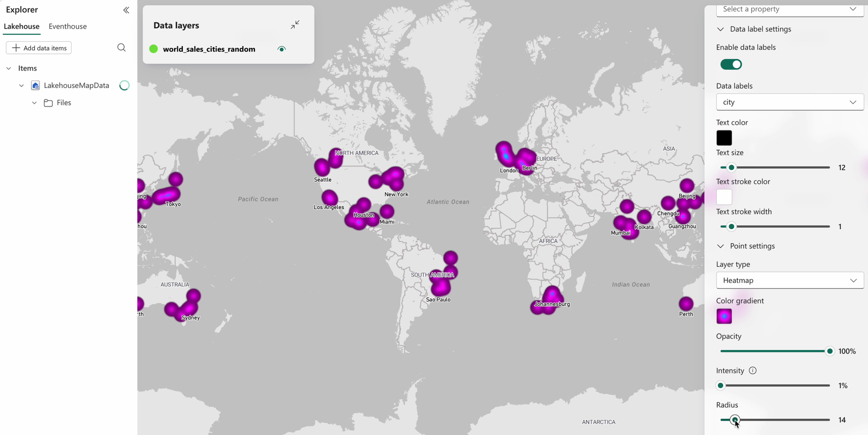Click the Radius slider handle
Viewport: 868px width, 435px height.
coord(735,420)
